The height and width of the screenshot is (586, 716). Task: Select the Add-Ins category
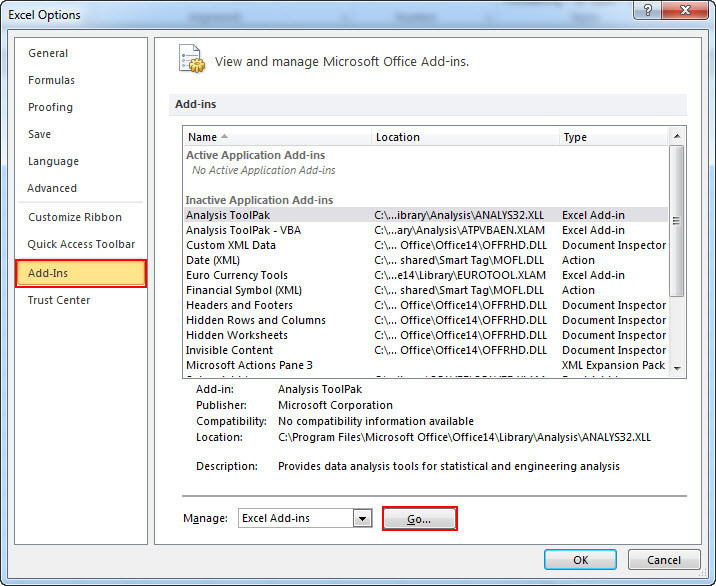pyautogui.click(x=81, y=273)
